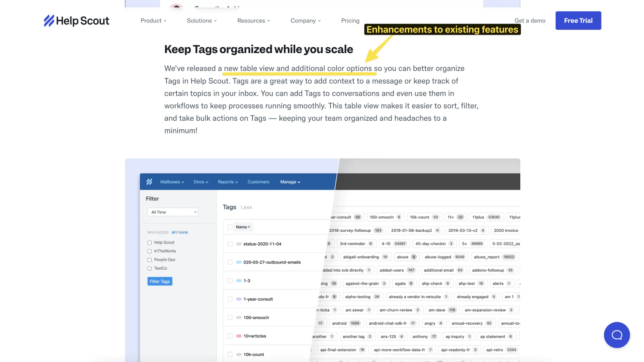
Task: Select the All Time filter dropdown
Action: tap(173, 212)
